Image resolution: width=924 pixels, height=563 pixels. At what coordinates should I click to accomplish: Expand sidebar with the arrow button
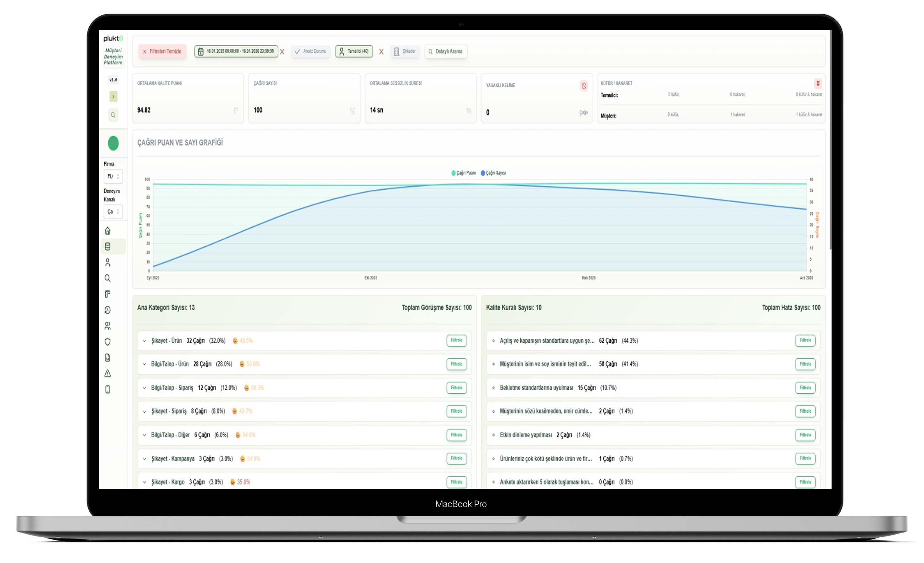tap(113, 97)
